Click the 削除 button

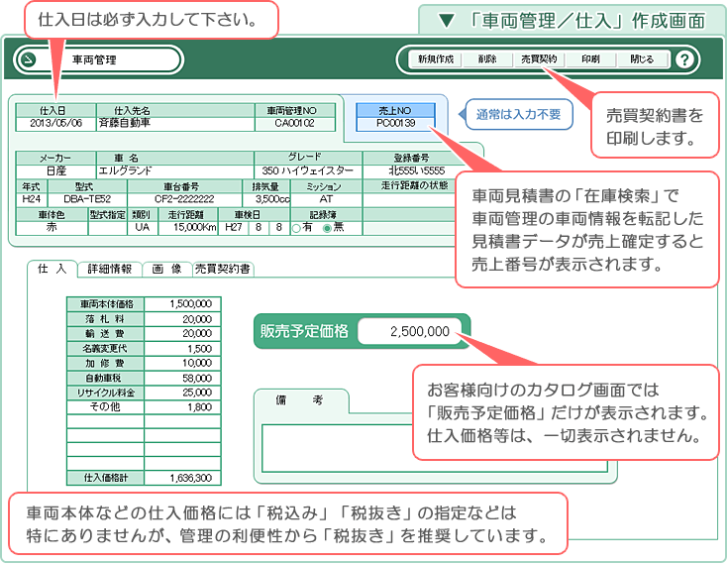(x=487, y=59)
